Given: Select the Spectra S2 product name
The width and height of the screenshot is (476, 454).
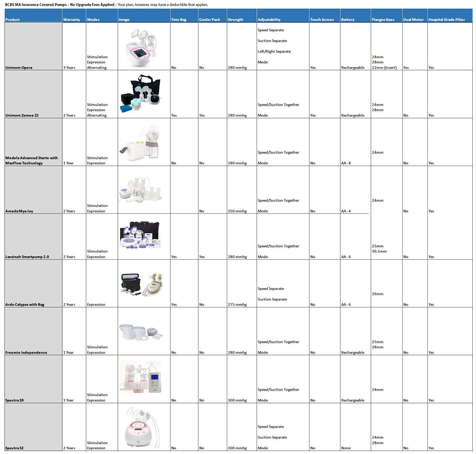Looking at the screenshot, I should pos(14,448).
